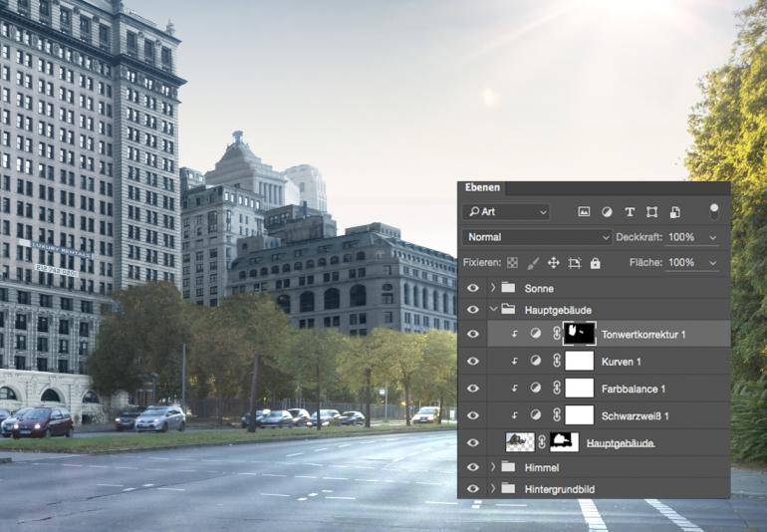Hide the Sonne group
Image resolution: width=767 pixels, height=532 pixels.
[x=473, y=288]
